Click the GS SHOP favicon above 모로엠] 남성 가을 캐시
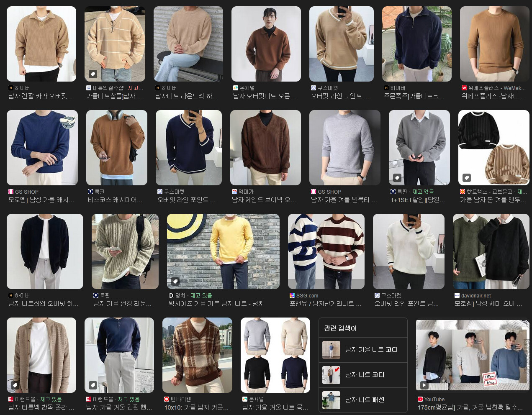 click(x=11, y=192)
